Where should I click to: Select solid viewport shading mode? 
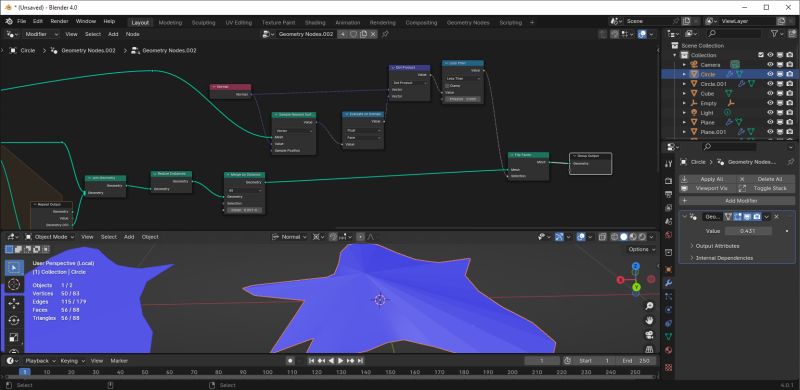coord(623,237)
